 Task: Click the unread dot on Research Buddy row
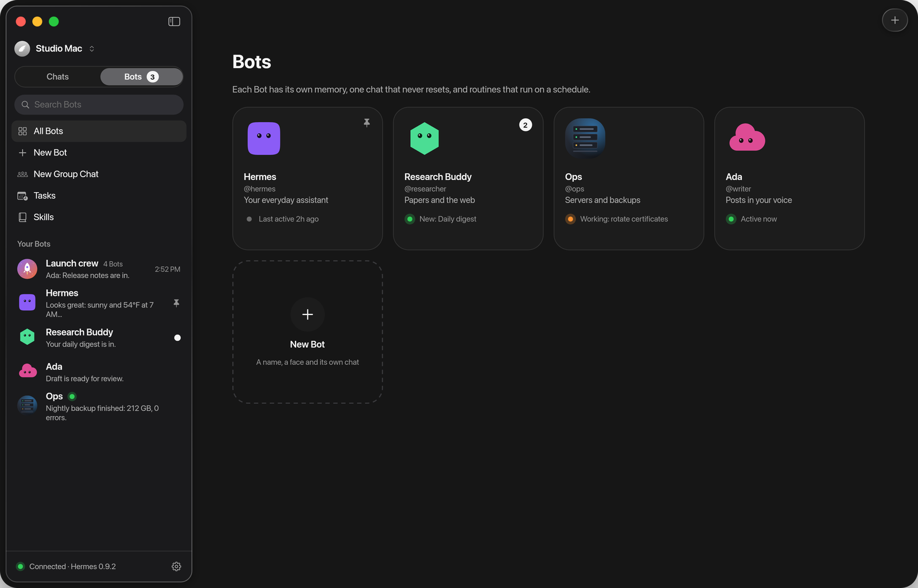(177, 338)
